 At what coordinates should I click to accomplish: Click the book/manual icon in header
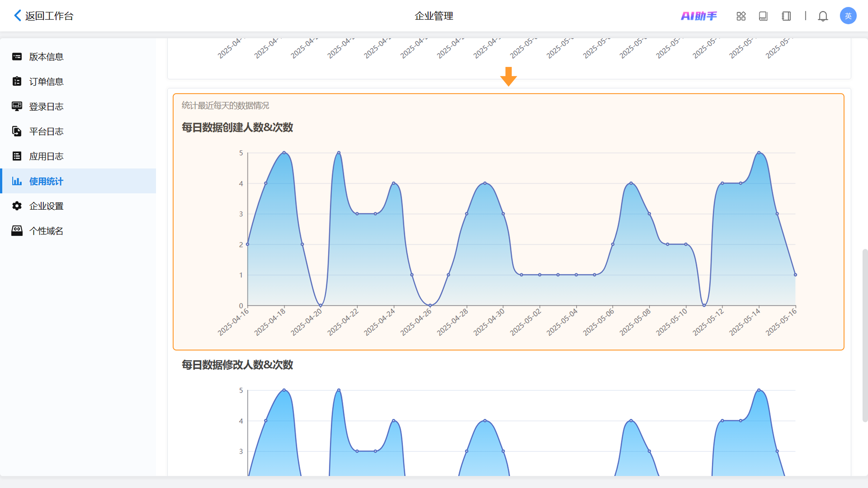763,16
